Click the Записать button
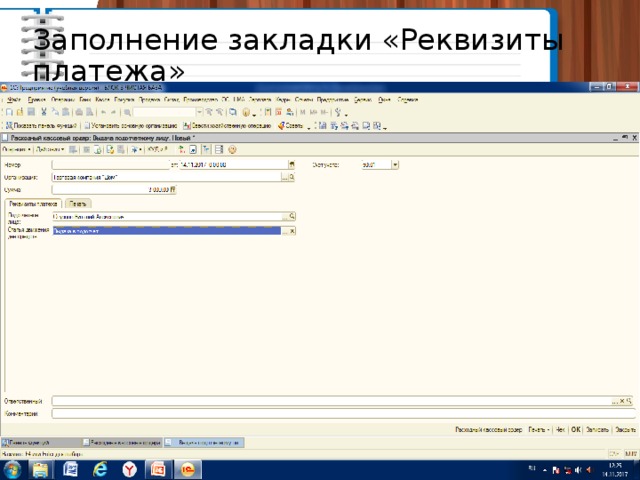The height and width of the screenshot is (480, 640). [597, 429]
